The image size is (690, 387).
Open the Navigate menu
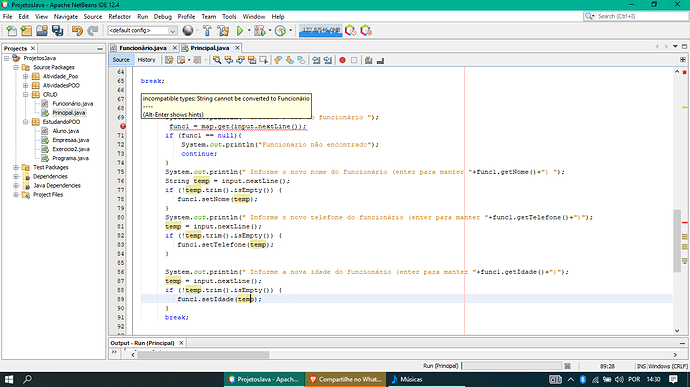[x=66, y=16]
